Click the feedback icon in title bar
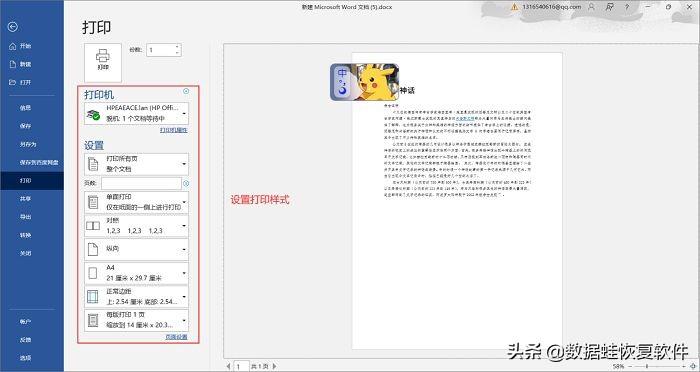The height and width of the screenshot is (372, 700). click(x=609, y=7)
